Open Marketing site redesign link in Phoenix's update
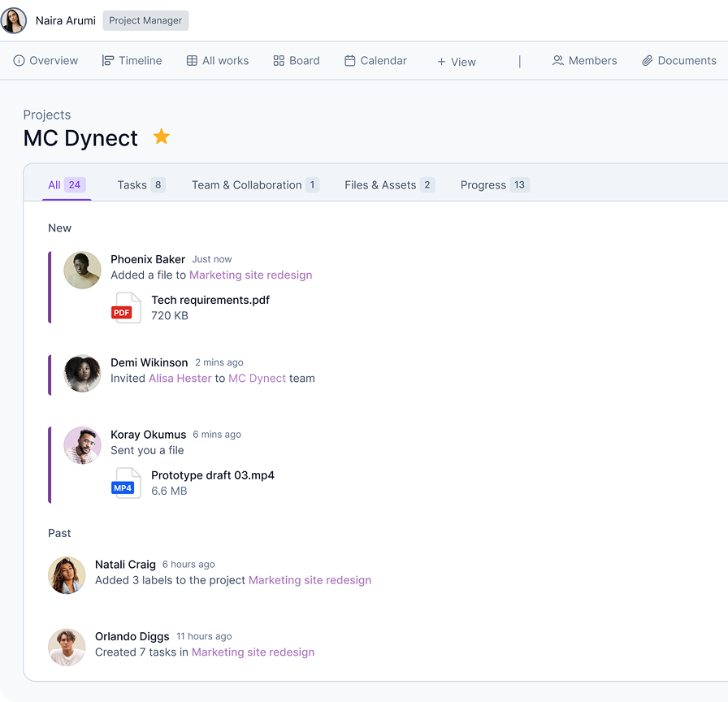Viewport: 728px width, 702px height. coord(250,275)
